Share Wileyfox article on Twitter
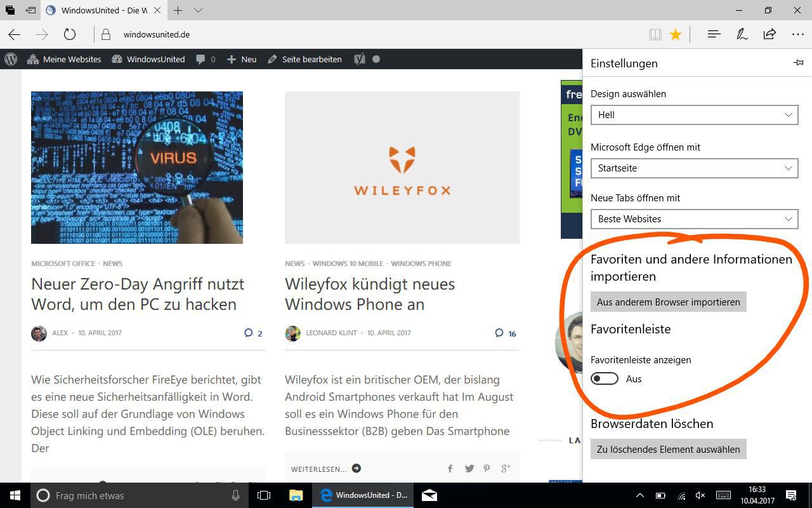This screenshot has height=508, width=812. (x=469, y=469)
